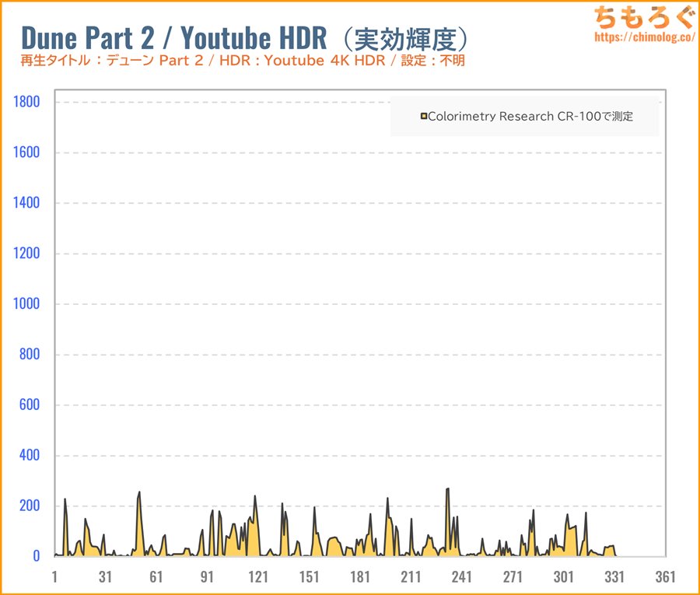Click y-axis label 800

tap(30, 354)
